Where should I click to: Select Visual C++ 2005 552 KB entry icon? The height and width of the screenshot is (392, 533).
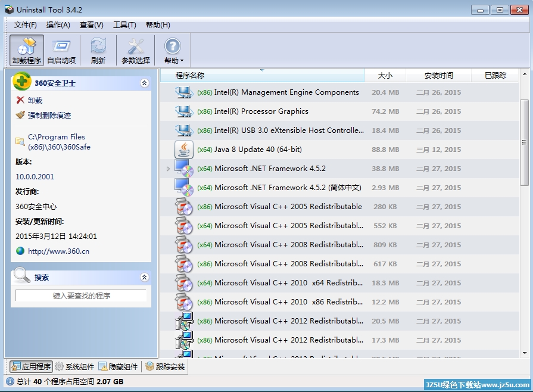184,225
